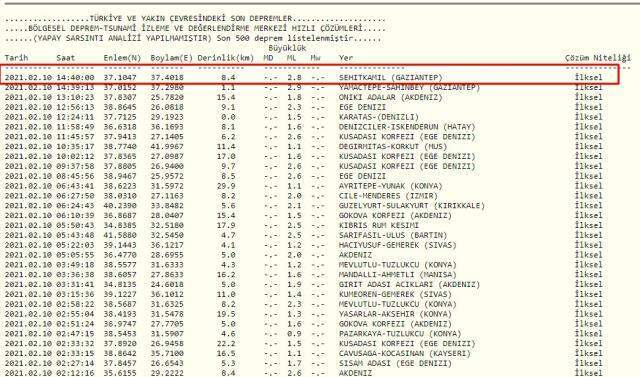This screenshot has width=640, height=377.
Task: Select longitude value 37.4018
Action: tap(167, 78)
